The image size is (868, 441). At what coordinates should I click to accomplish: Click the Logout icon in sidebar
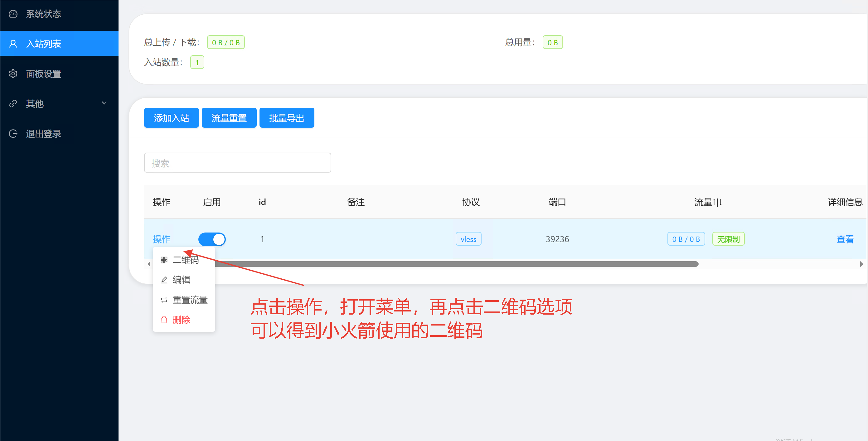click(x=13, y=134)
